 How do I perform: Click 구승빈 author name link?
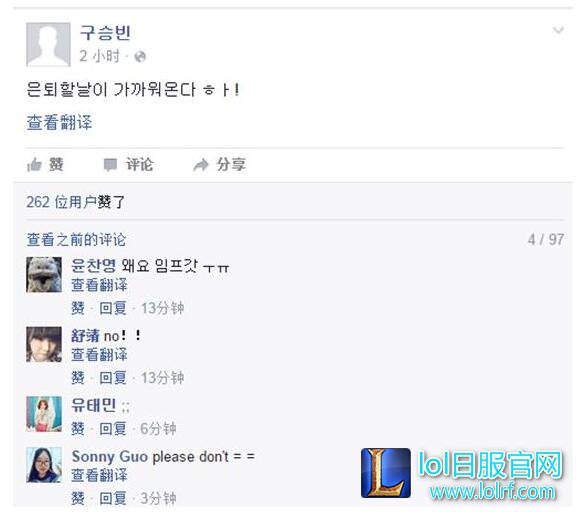click(105, 33)
